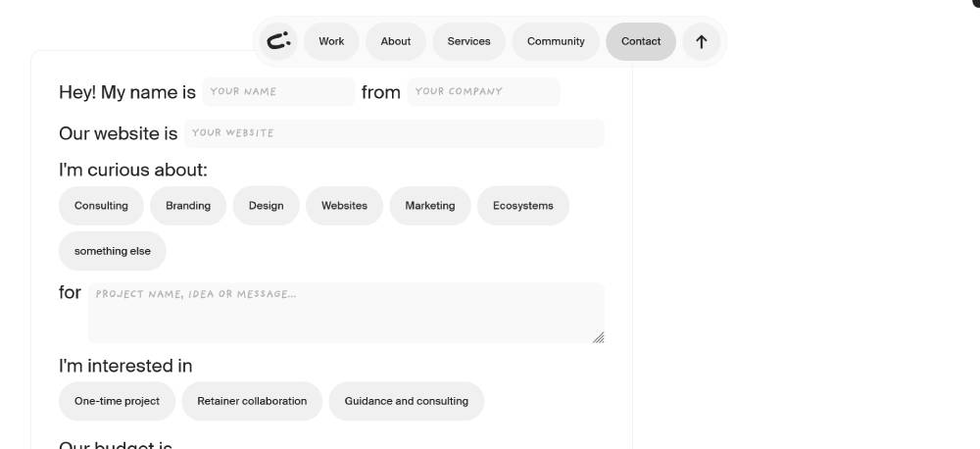
Task: Open the Work menu item
Action: coord(331,41)
